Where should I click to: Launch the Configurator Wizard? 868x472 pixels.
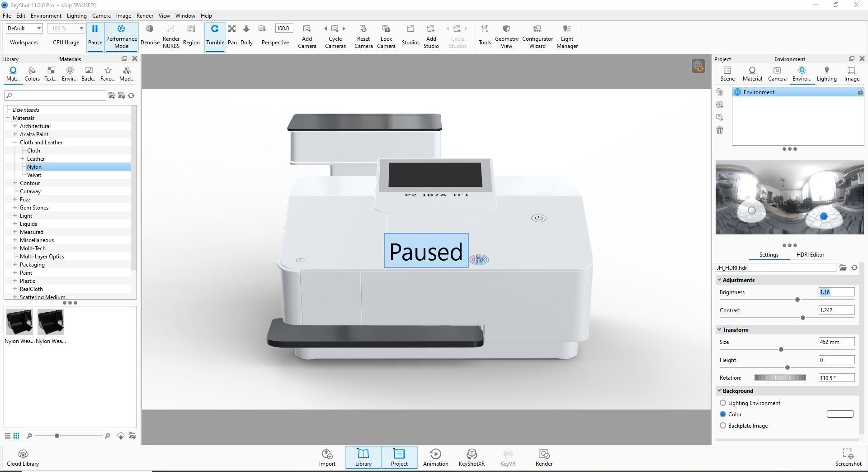pos(537,36)
